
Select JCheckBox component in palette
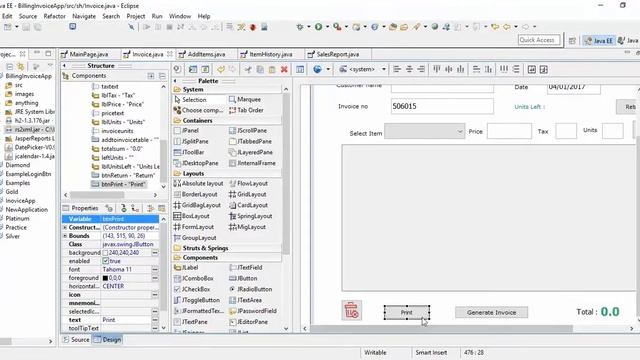click(192, 289)
